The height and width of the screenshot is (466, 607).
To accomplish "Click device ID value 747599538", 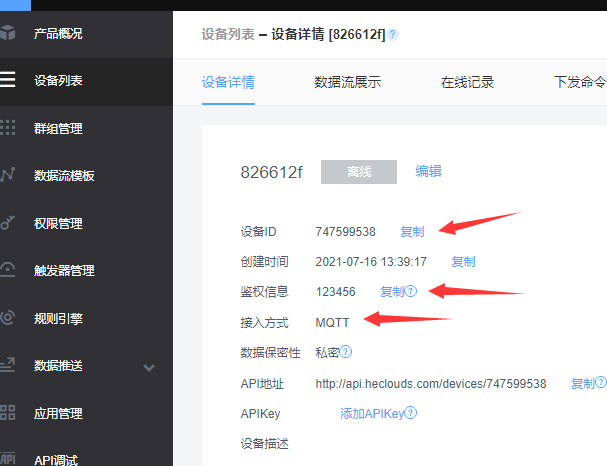I will [345, 231].
